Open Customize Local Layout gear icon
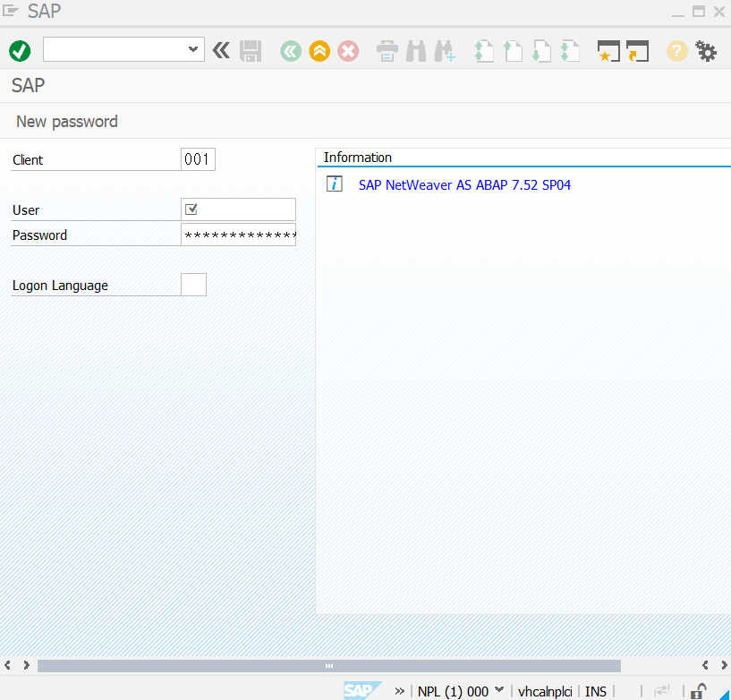This screenshot has width=731, height=700. pyautogui.click(x=706, y=51)
